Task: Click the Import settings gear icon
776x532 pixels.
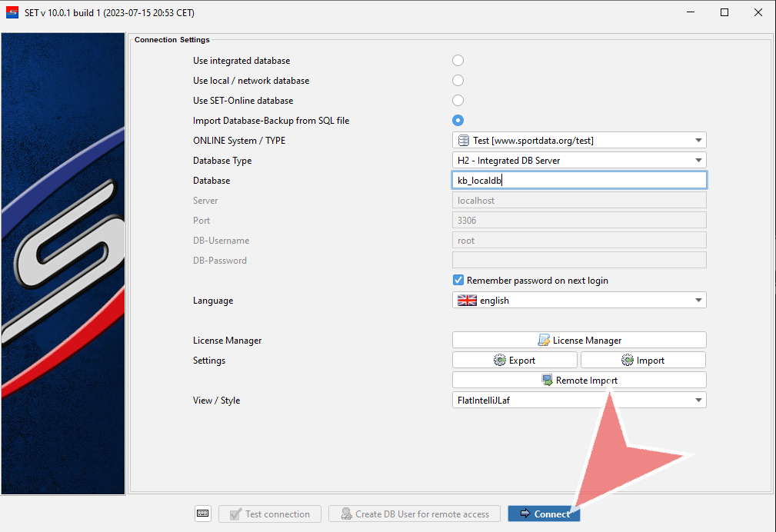Action: point(628,360)
